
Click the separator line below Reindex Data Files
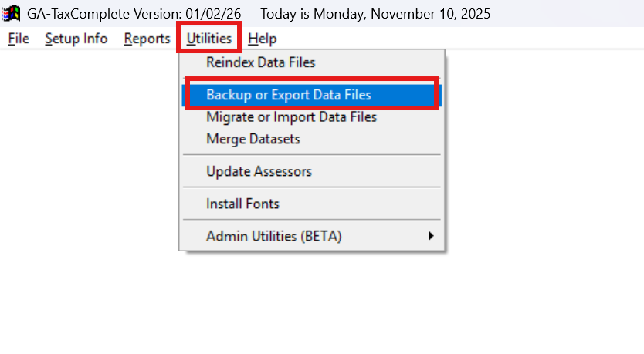coord(312,79)
